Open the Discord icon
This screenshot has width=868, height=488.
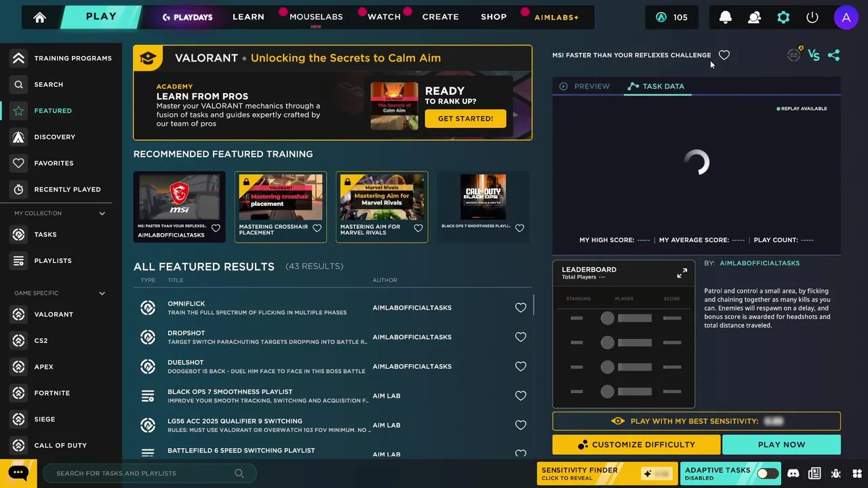click(793, 473)
